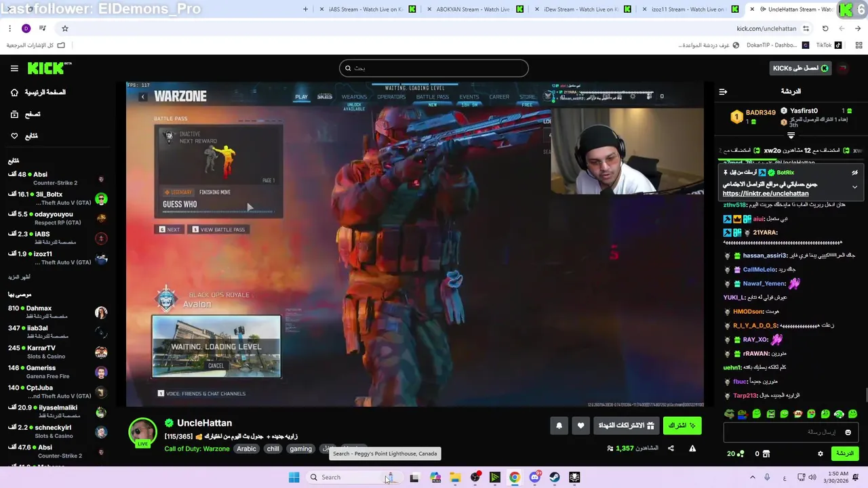This screenshot has height=488, width=868.
Task: Open the Kick hamburger menu
Action: 14,68
